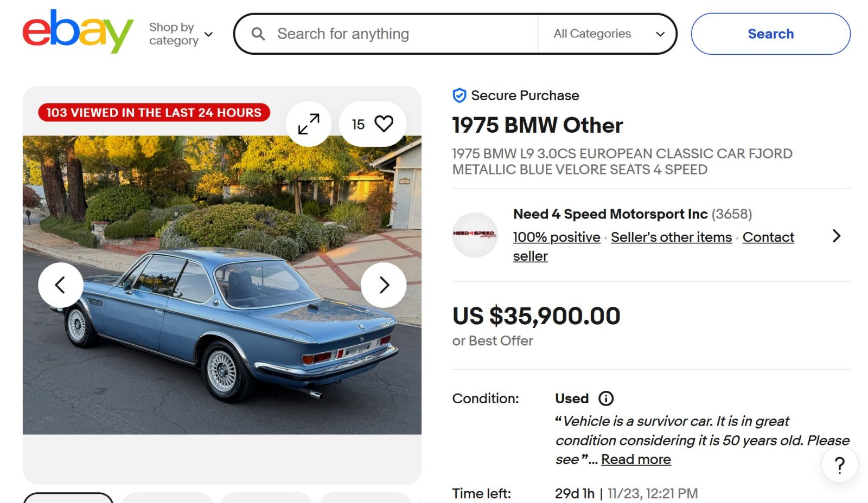Open the Shop by category menu

click(x=181, y=34)
